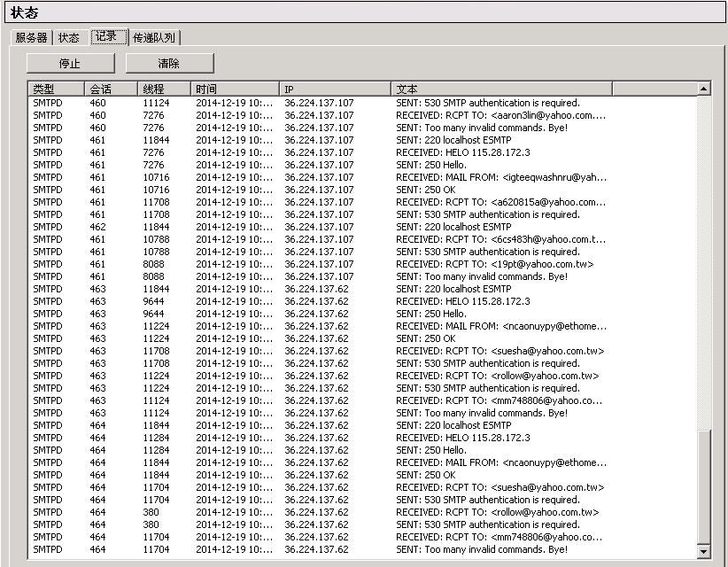Sort entries by IP column header

335,89
